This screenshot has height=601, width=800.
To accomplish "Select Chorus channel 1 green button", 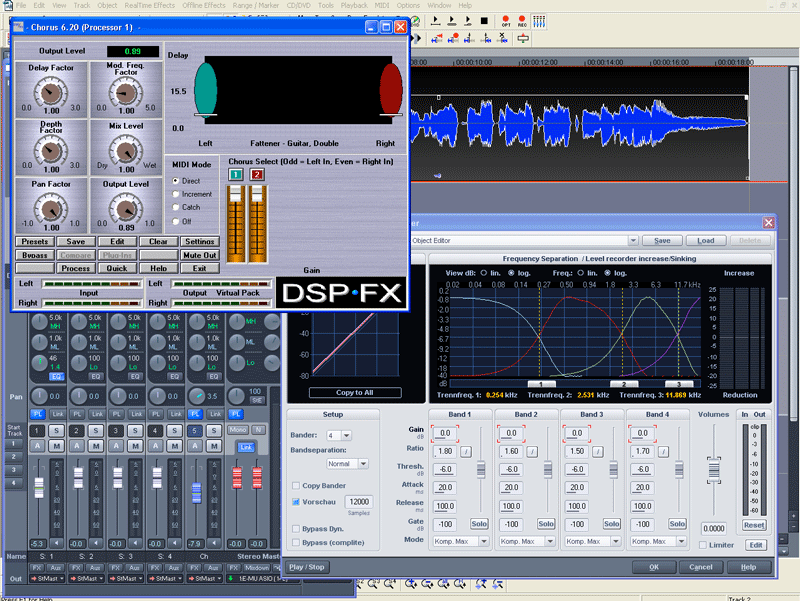I will 236,175.
